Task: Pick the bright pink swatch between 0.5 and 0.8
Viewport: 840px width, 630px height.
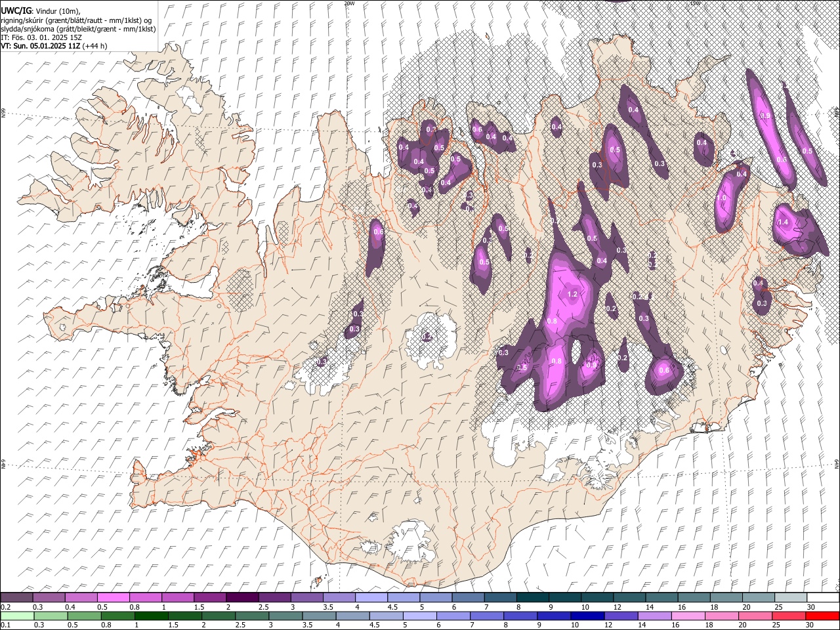Action: [114, 597]
